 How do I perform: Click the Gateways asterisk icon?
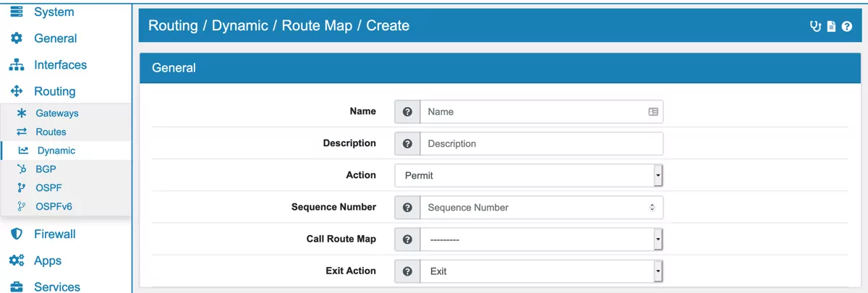22,114
